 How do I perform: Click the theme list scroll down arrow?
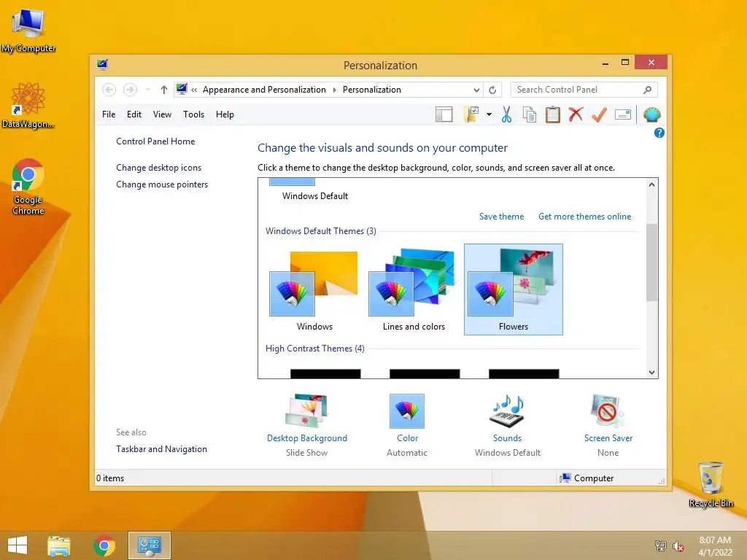651,373
